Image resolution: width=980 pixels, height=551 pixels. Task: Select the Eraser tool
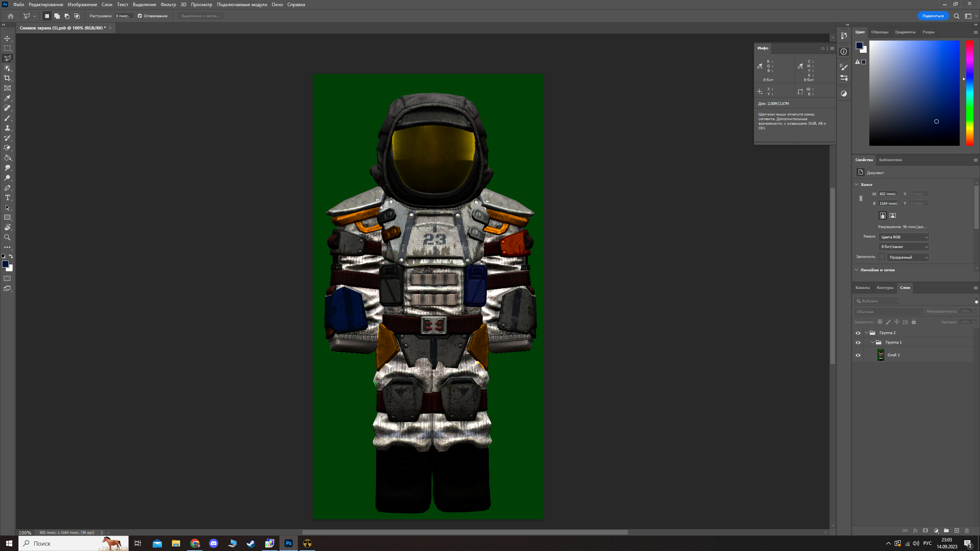click(x=7, y=148)
